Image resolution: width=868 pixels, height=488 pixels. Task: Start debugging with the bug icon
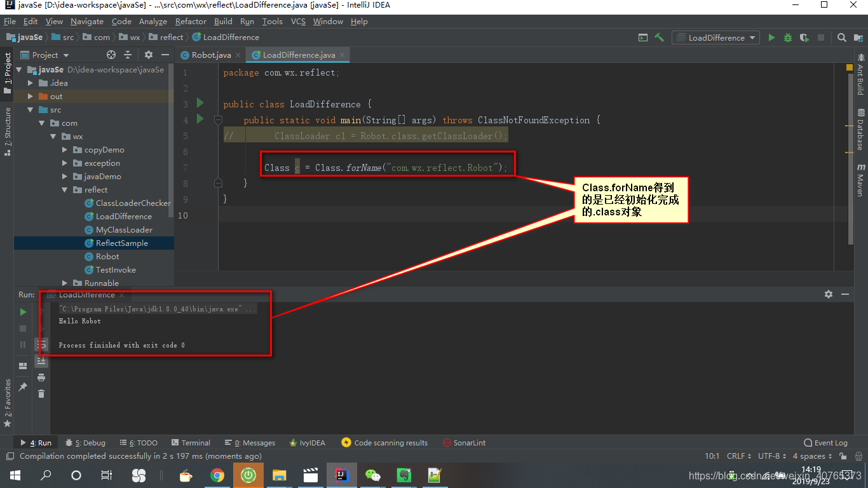[x=788, y=37]
